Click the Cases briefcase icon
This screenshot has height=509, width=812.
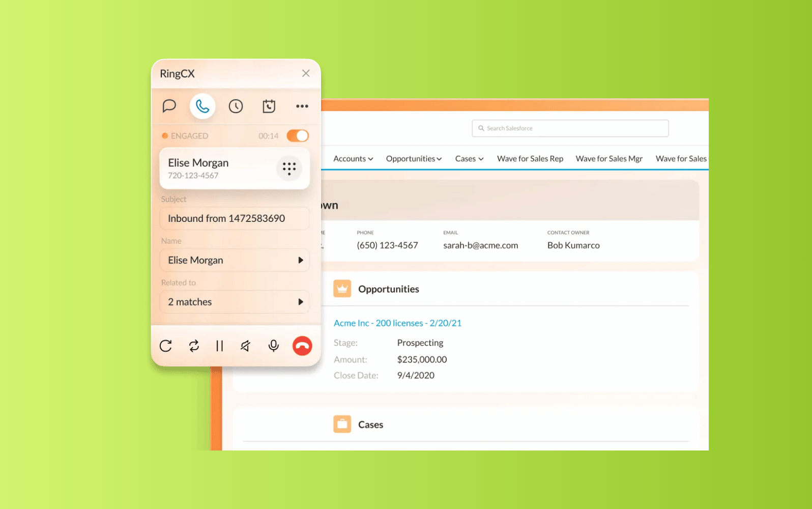click(x=342, y=424)
